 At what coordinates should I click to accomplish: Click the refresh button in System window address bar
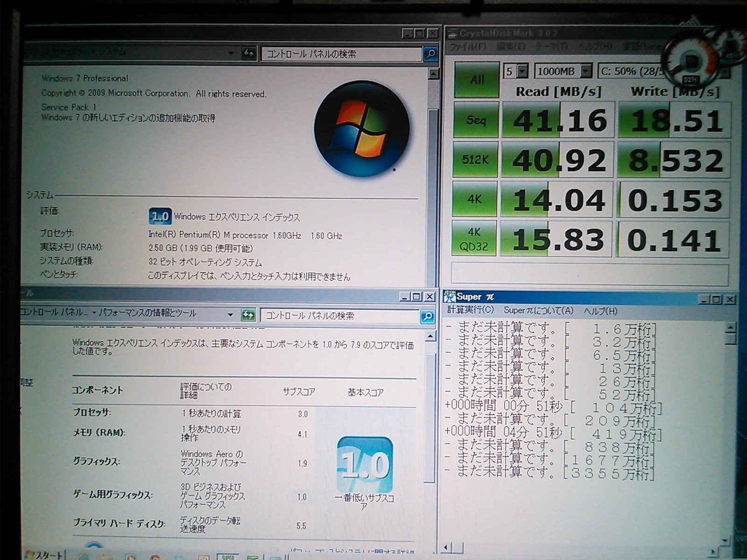click(x=249, y=53)
